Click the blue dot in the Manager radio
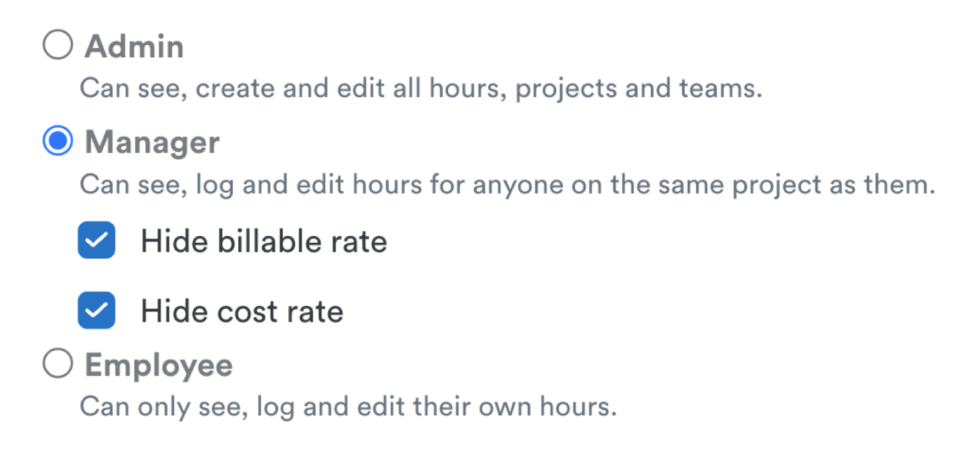The height and width of the screenshot is (472, 980). (57, 142)
